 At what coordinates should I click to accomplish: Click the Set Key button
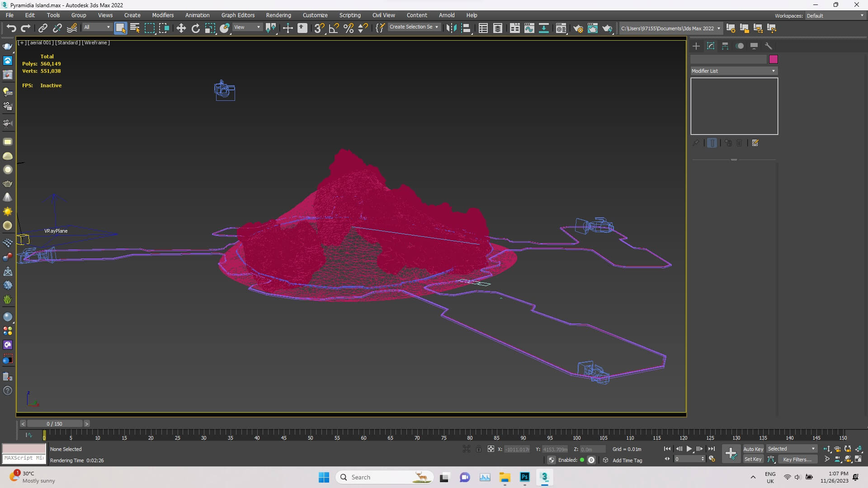[753, 460]
